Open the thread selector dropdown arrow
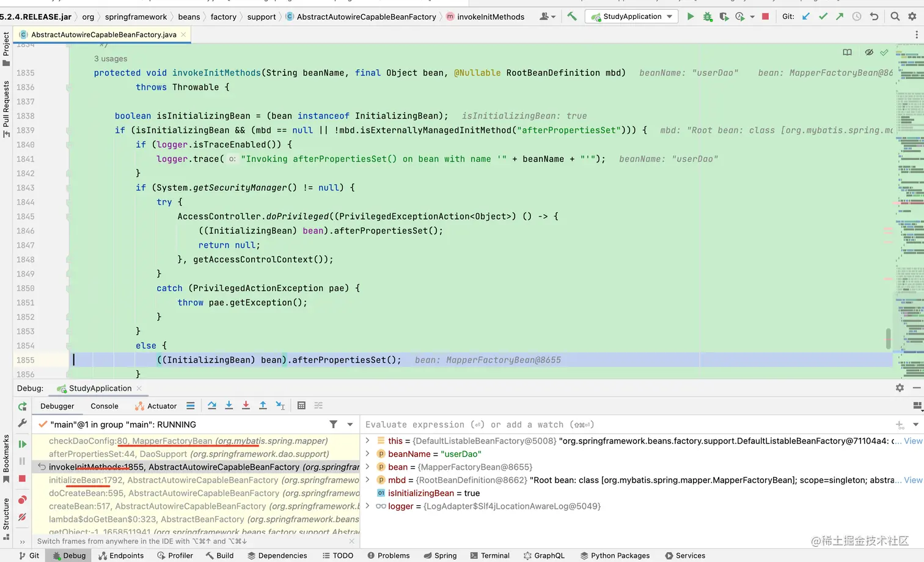Image resolution: width=924 pixels, height=562 pixels. point(350,424)
